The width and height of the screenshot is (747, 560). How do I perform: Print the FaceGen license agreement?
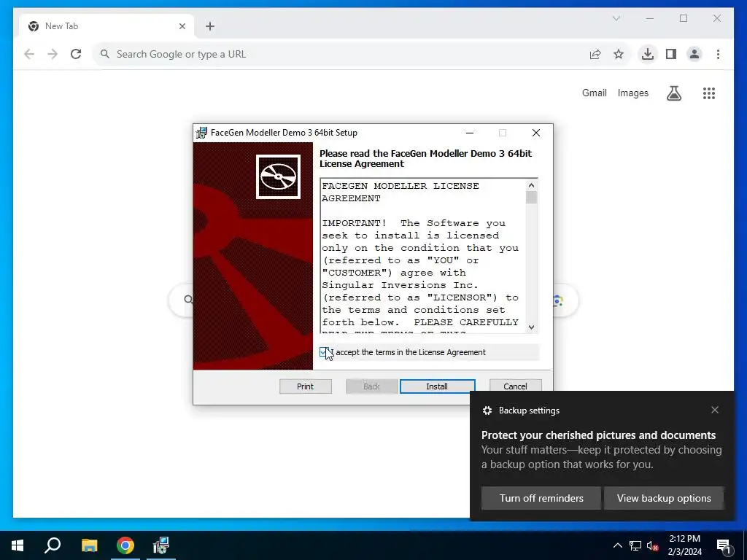point(306,386)
